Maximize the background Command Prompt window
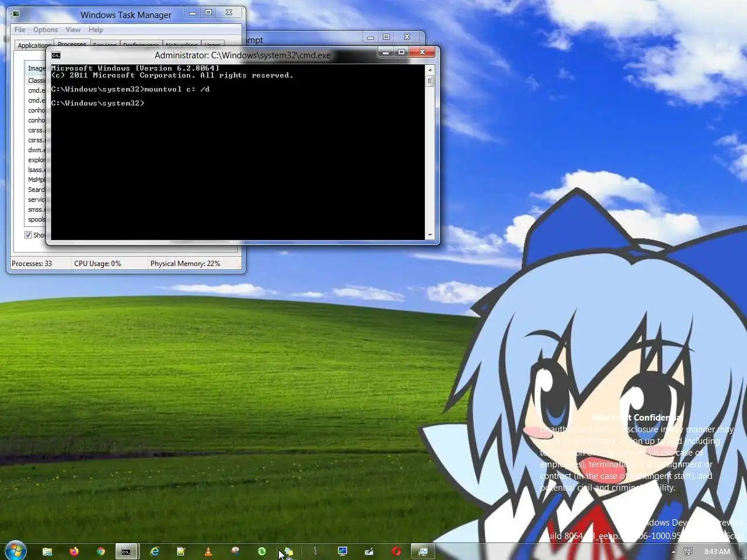This screenshot has height=560, width=747. pos(386,37)
